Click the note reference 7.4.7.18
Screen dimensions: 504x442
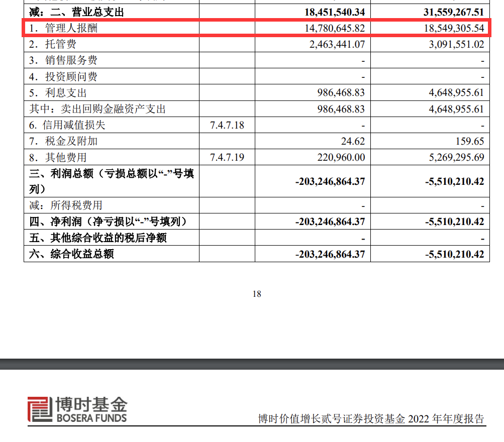pyautogui.click(x=227, y=125)
